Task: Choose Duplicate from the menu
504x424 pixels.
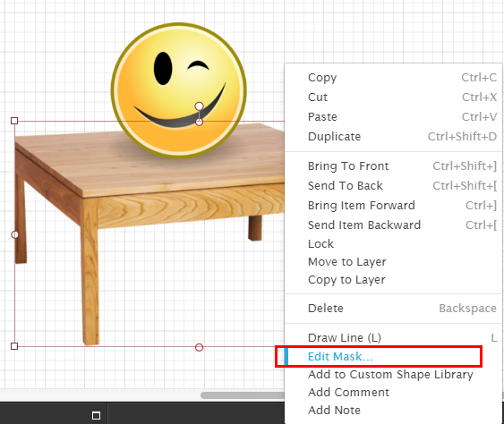Action: pyautogui.click(x=393, y=137)
